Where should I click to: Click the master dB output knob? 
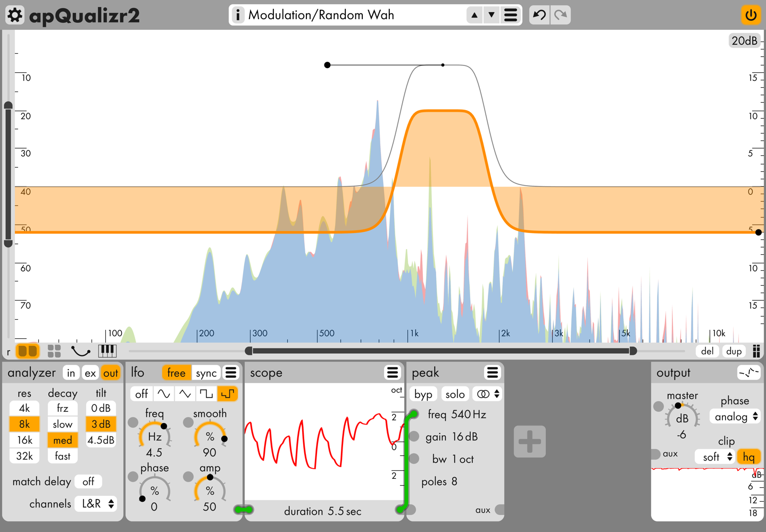(x=682, y=418)
